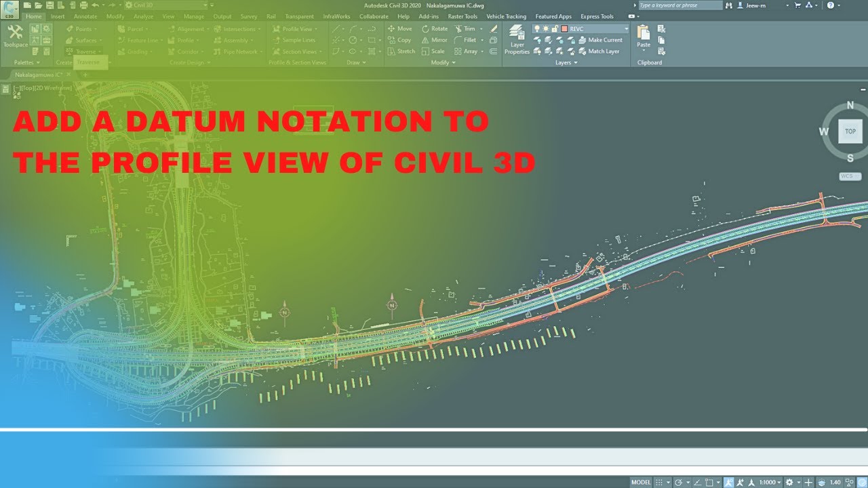Toggle polar tracking in status bar
Screen dimensions: 868x488
click(678, 482)
